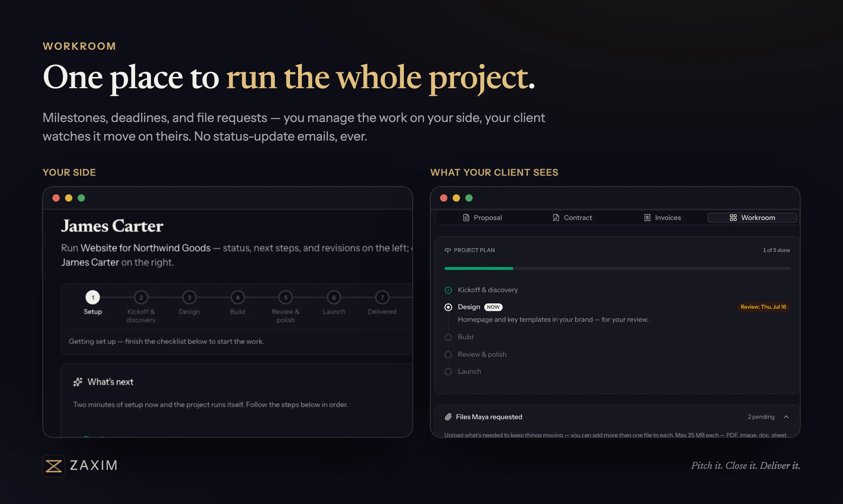Click the sparkle icon next to What's next
Viewport: 843px width, 504px height.
(x=78, y=382)
